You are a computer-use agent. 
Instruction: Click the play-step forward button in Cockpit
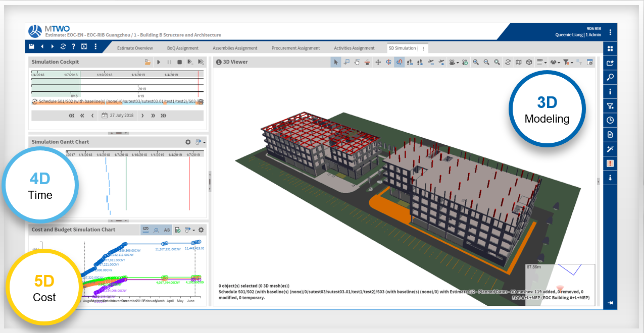(x=190, y=62)
